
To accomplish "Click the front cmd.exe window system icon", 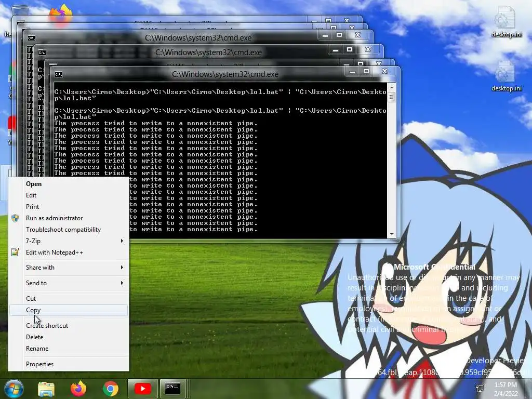I will pyautogui.click(x=59, y=74).
